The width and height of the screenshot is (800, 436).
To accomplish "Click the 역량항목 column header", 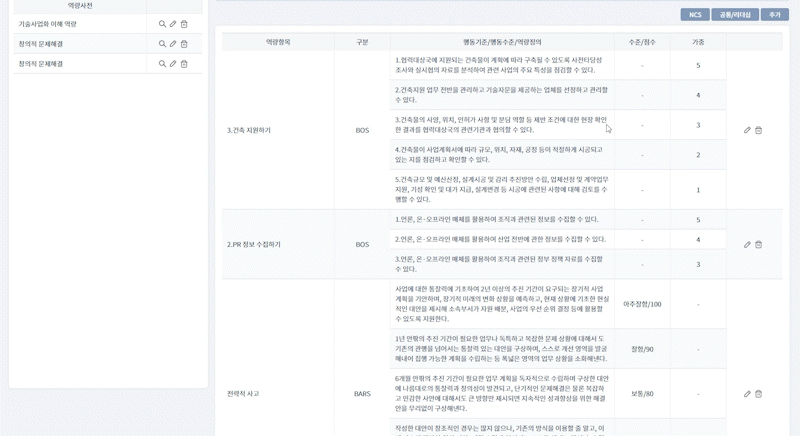I will click(278, 42).
